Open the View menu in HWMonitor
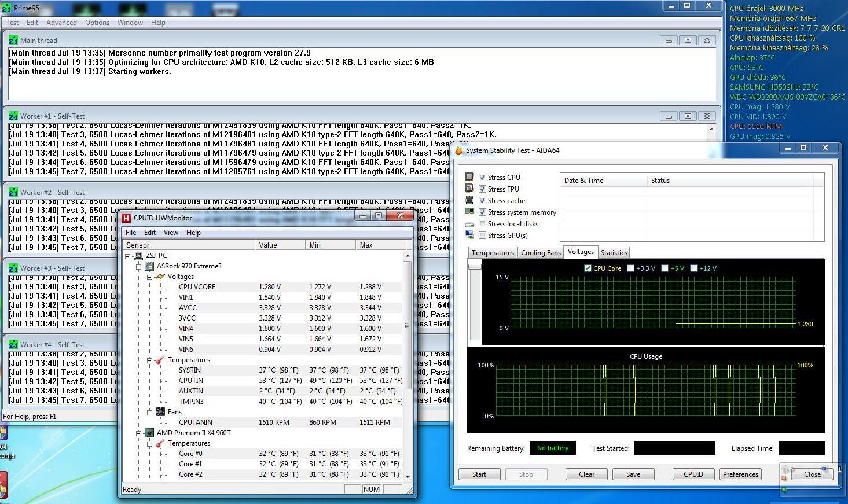 click(171, 233)
